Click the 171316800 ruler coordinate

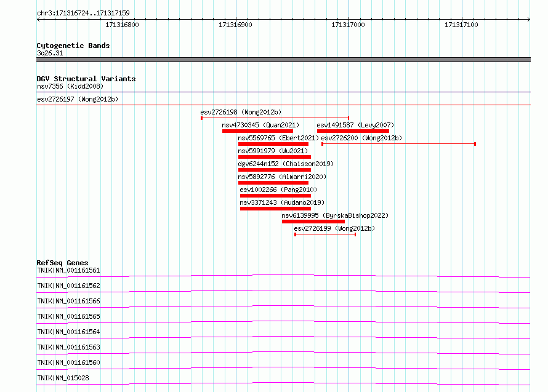point(122,25)
